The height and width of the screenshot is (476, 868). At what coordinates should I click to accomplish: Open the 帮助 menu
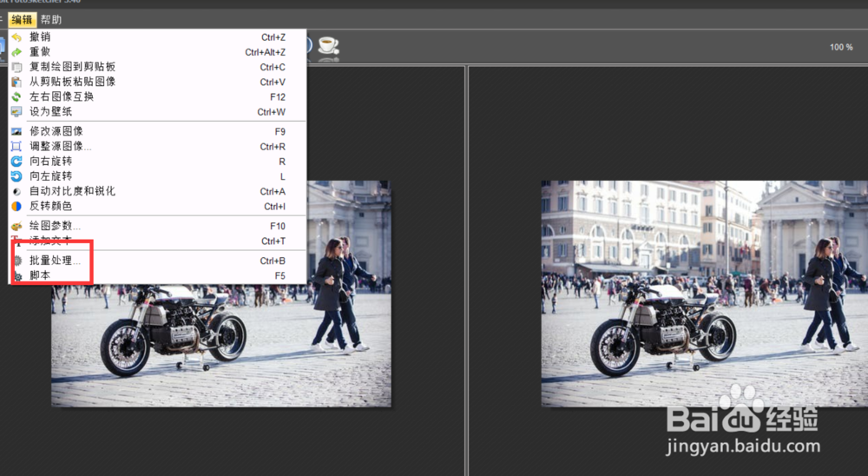(x=51, y=20)
